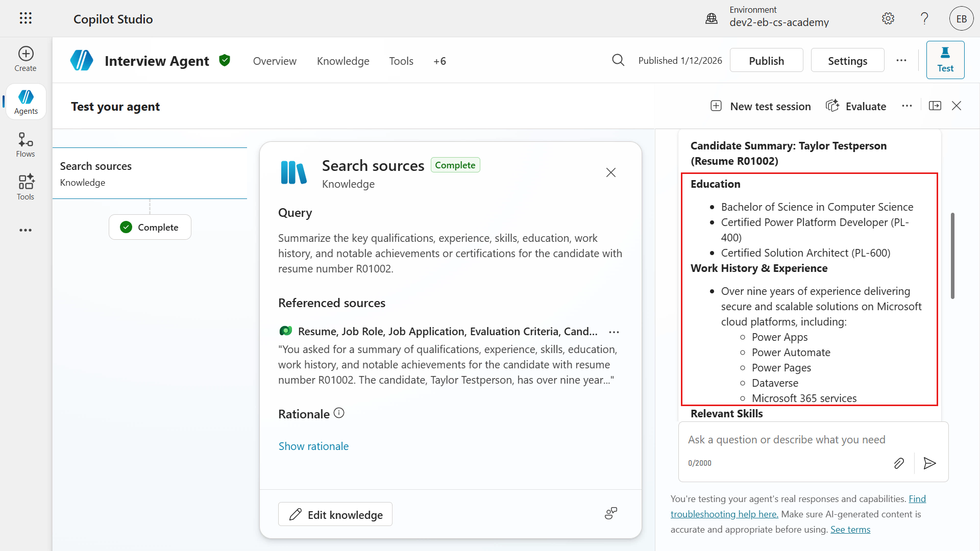Click the Publish button
Image resolution: width=980 pixels, height=551 pixels.
[x=766, y=60]
